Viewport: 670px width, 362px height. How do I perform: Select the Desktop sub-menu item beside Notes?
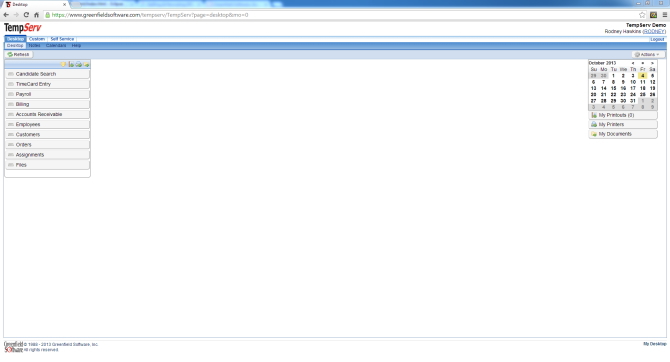click(x=15, y=45)
